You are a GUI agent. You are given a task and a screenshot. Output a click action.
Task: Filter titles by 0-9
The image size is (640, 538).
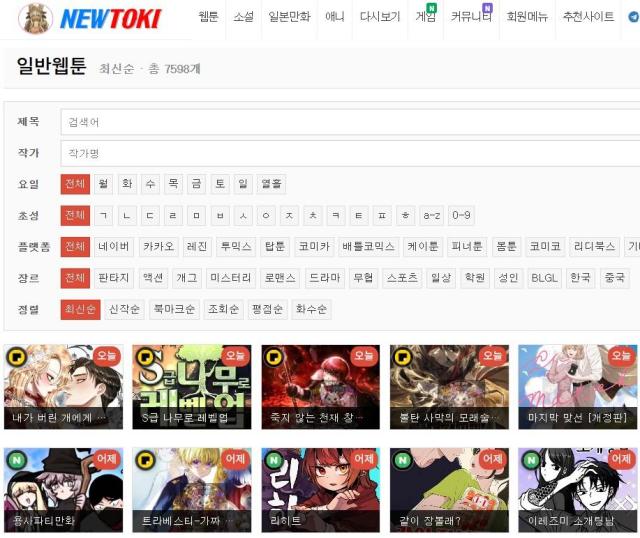tap(461, 216)
